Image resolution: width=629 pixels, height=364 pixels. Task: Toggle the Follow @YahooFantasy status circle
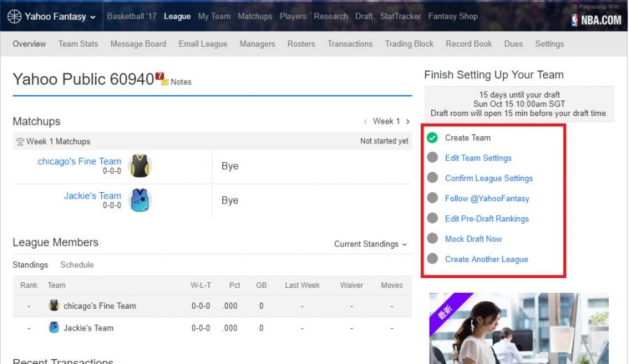click(432, 198)
